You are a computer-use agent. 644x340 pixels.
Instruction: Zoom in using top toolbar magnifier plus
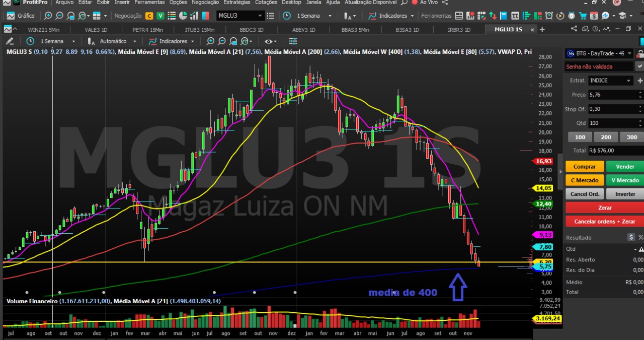tap(48, 16)
